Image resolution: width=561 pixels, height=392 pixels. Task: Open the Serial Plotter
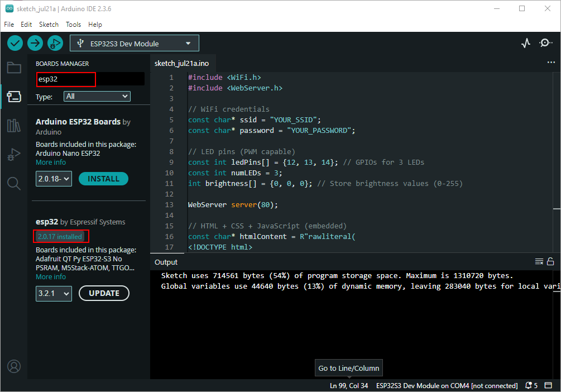[x=526, y=44]
